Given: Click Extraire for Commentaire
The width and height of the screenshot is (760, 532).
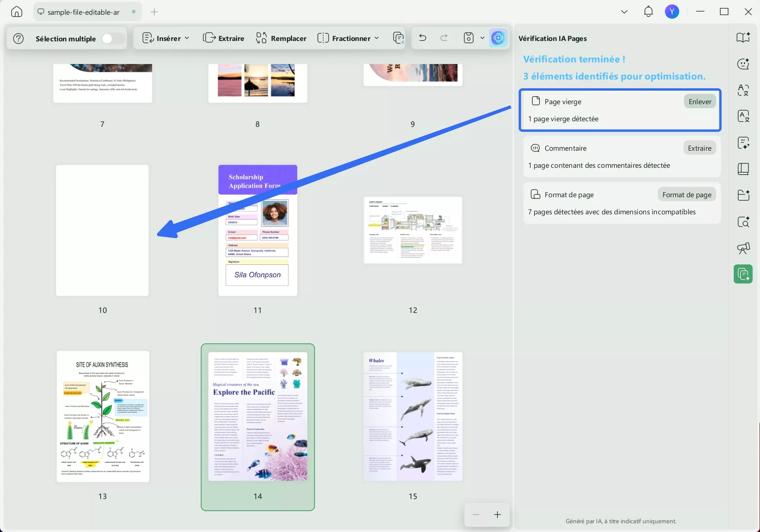Looking at the screenshot, I should [x=700, y=148].
